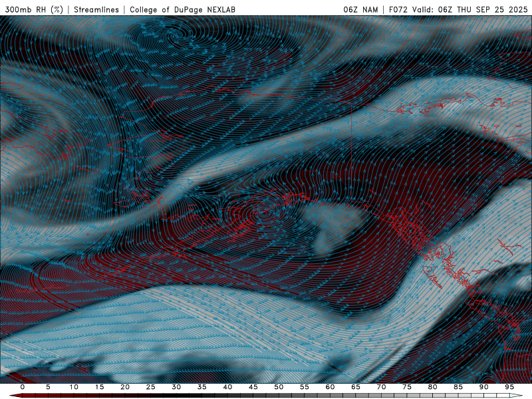
Task: Click the white high-humidity end of color bar
Action: [x=516, y=396]
